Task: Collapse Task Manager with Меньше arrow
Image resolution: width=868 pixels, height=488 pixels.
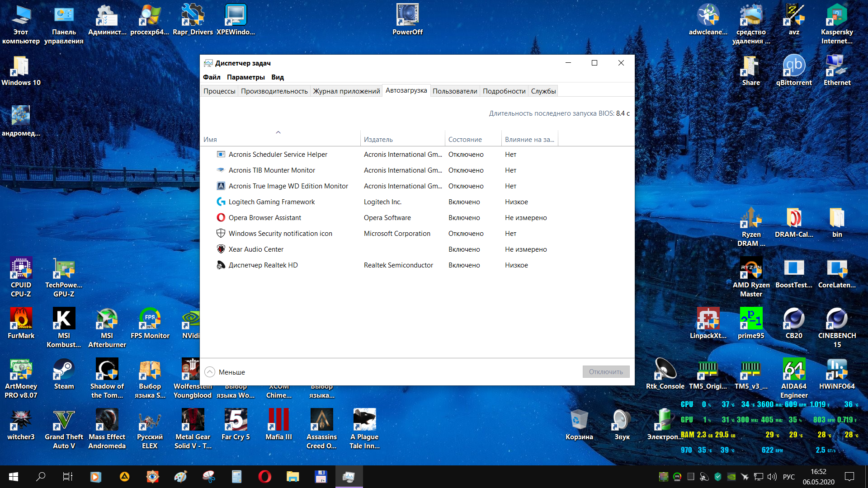Action: (210, 372)
